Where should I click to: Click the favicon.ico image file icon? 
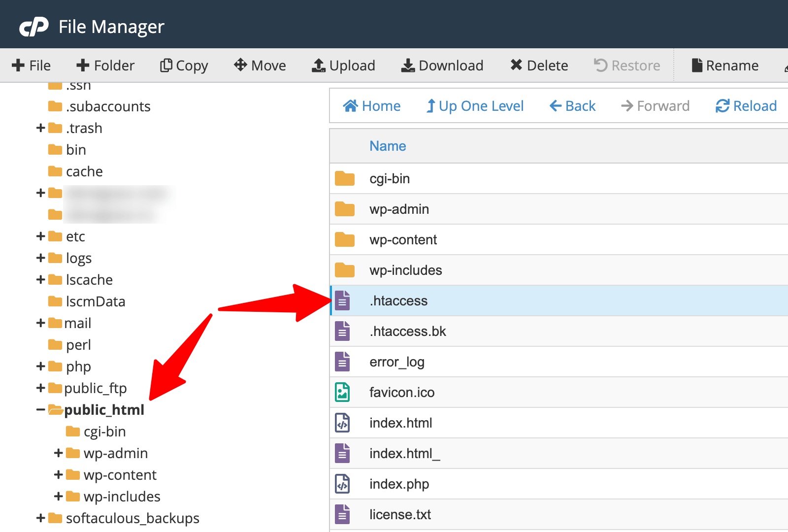(x=343, y=392)
